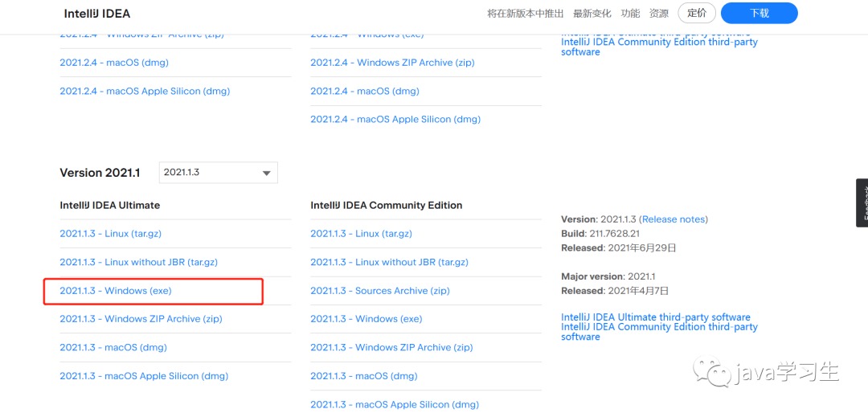Image resolution: width=868 pixels, height=413 pixels.
Task: Download Ultimate 2021.1.3 macOS (dmg)
Action: 113,348
